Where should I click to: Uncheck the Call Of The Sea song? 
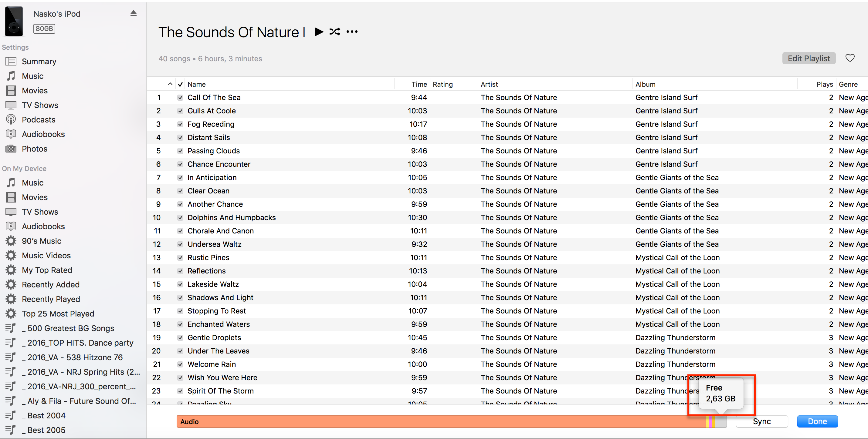point(180,98)
